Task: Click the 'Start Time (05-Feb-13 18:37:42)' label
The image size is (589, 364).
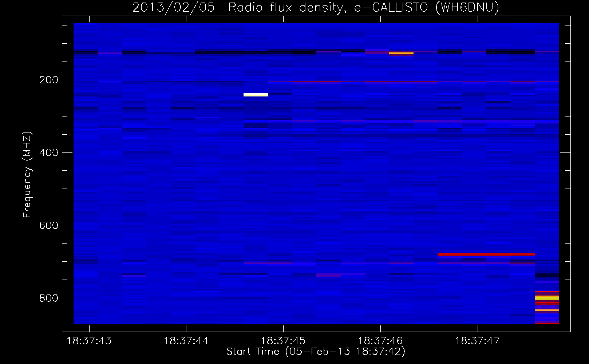Action: (x=316, y=352)
